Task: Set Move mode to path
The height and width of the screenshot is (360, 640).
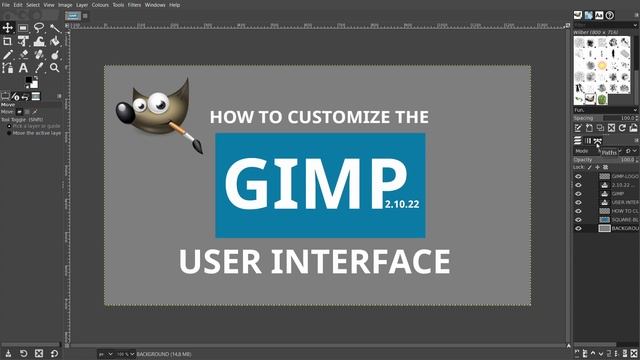Action: [35, 112]
